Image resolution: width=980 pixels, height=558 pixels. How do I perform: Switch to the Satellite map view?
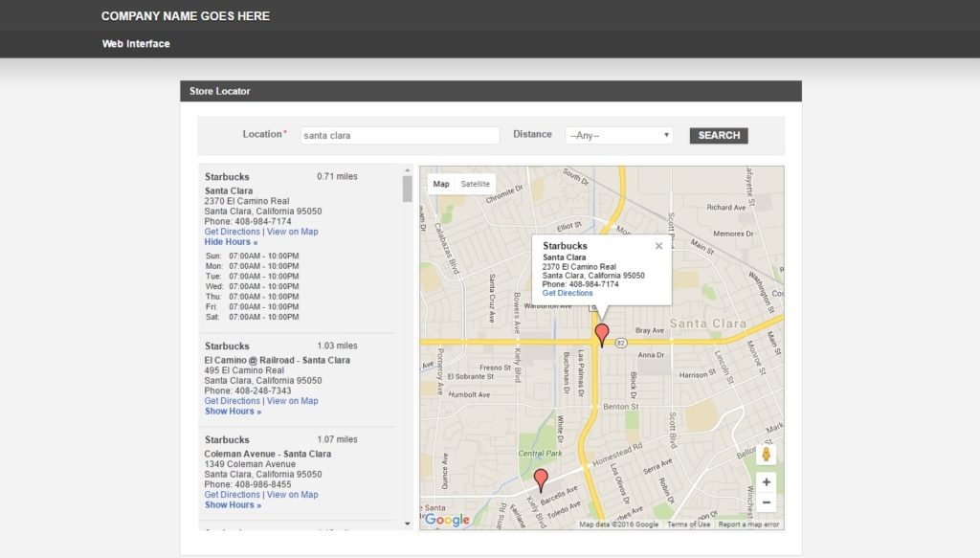click(475, 184)
